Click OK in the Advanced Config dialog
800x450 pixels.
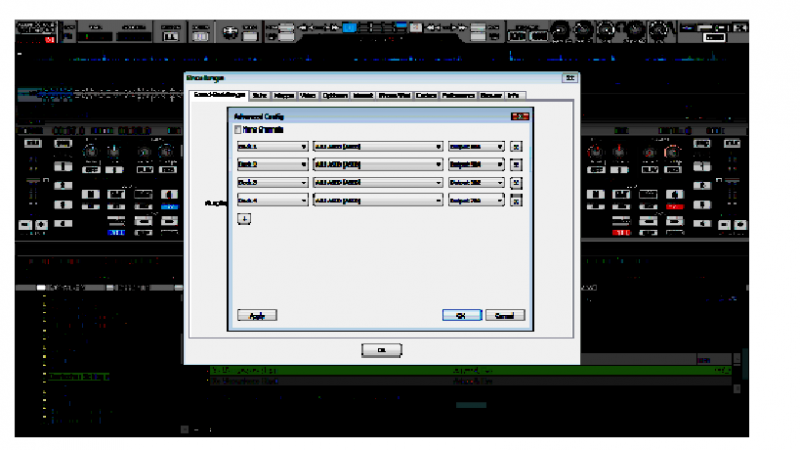[x=462, y=316]
